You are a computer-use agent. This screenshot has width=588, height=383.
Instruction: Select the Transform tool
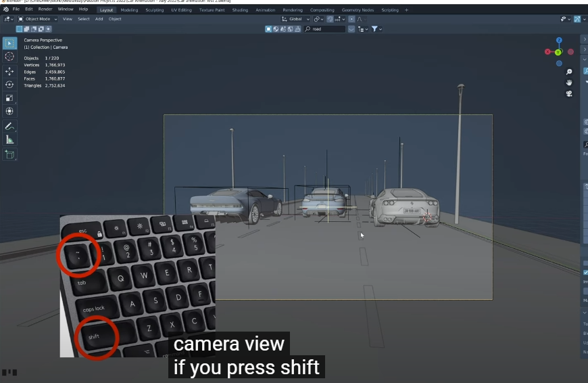(x=9, y=111)
